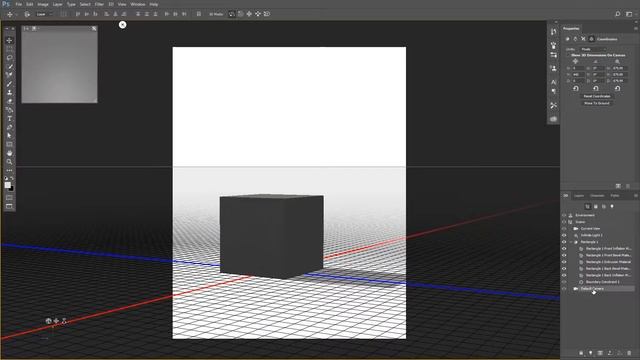Open the Window menu

138,4
